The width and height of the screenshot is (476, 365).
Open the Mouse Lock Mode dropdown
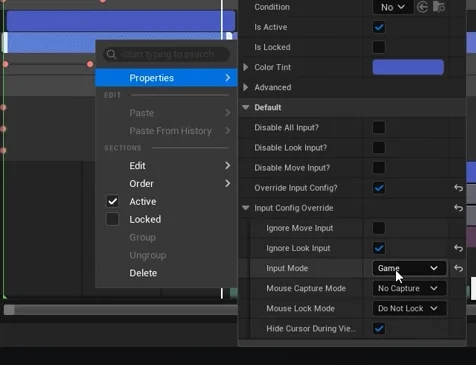409,308
